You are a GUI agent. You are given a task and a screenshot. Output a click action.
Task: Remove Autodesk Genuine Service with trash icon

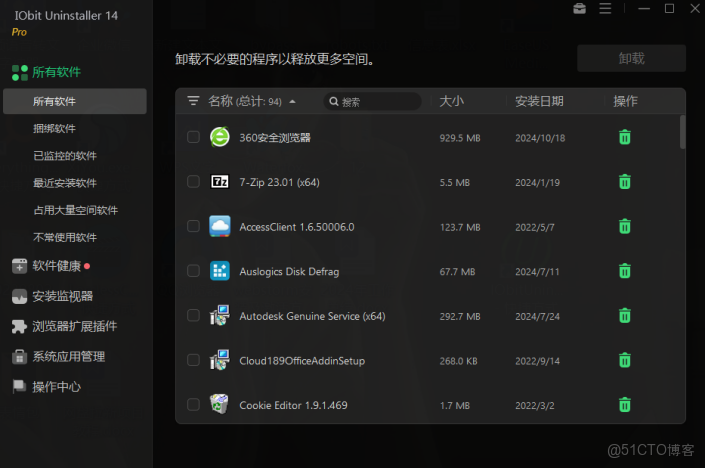click(625, 315)
